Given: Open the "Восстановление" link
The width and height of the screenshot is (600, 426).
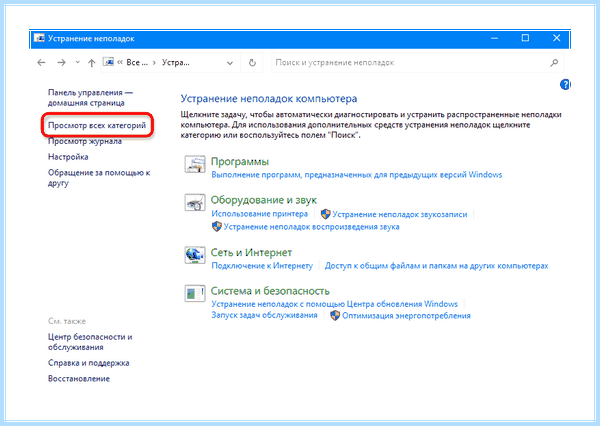Looking at the screenshot, I should (x=79, y=379).
